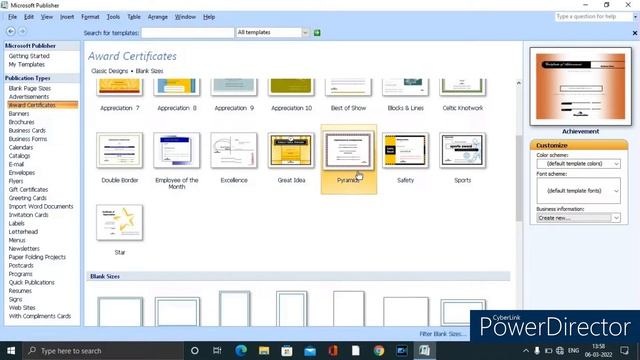Viewport: 640px width, 360px height.
Task: Click the microphone tray icon
Action: pos(537,351)
